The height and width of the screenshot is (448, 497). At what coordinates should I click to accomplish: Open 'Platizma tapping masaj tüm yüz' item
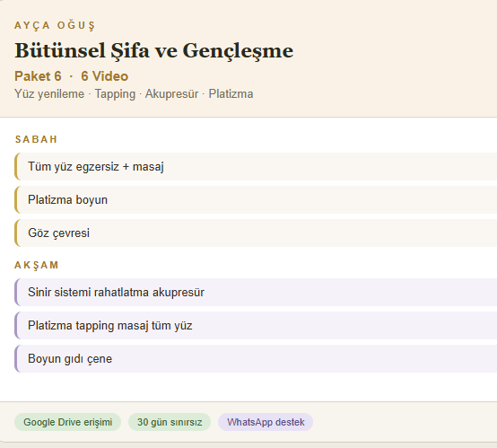point(256,326)
